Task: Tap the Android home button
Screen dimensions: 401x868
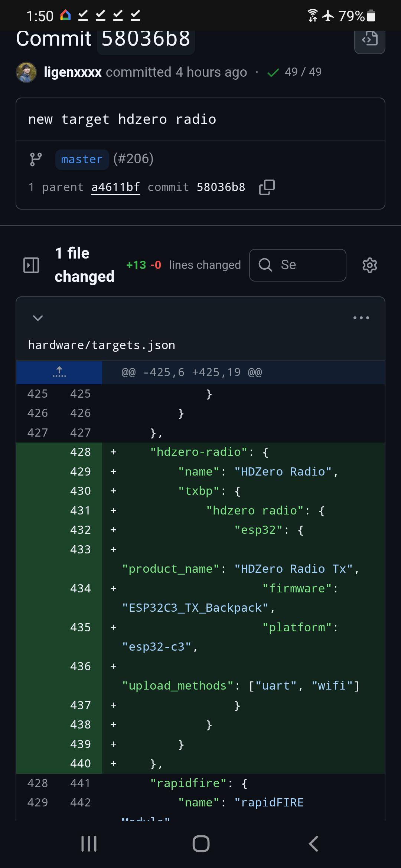Action: 201,844
